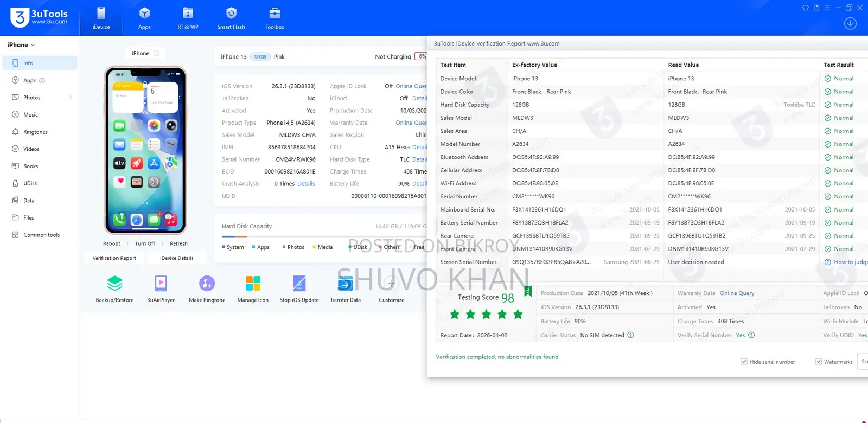868x423 pixels.
Task: Click the Reboot button
Action: [x=112, y=243]
